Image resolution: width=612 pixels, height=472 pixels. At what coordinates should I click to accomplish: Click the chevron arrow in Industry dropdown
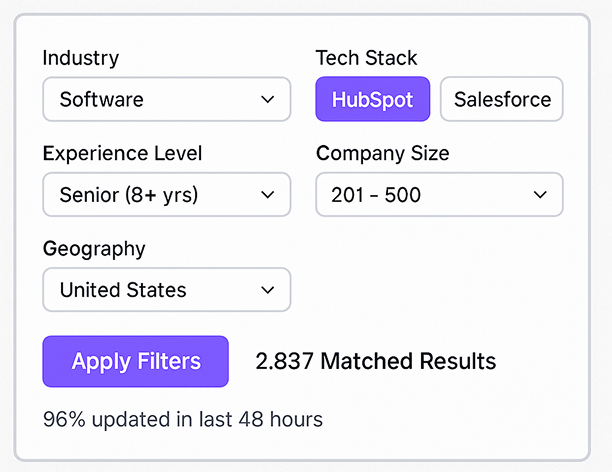point(267,99)
